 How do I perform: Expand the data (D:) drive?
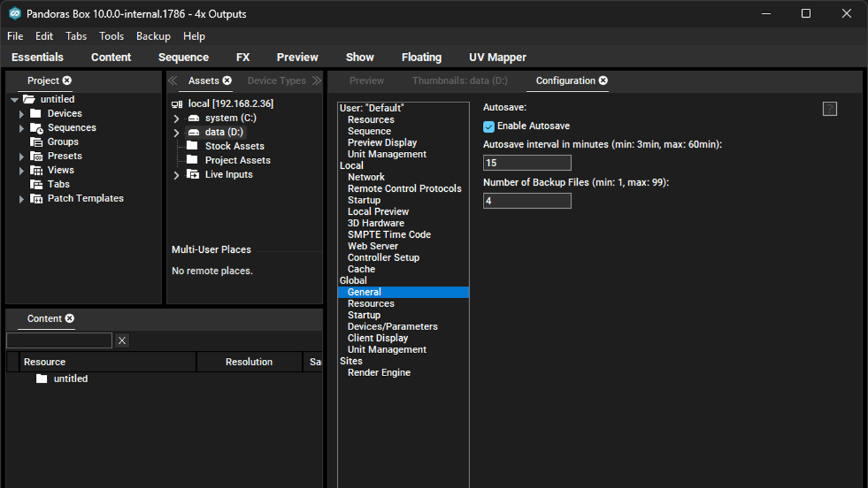tap(177, 133)
